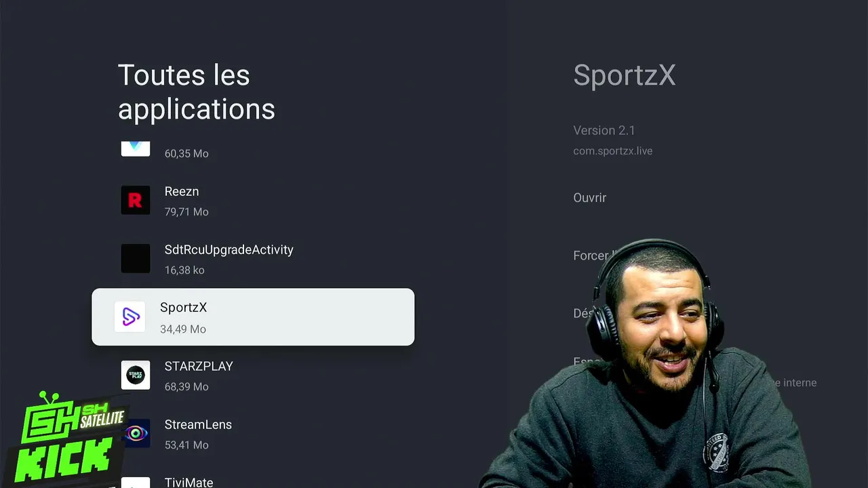Click the SportzX purple play icon
This screenshot has width=868, height=488.
(130, 317)
